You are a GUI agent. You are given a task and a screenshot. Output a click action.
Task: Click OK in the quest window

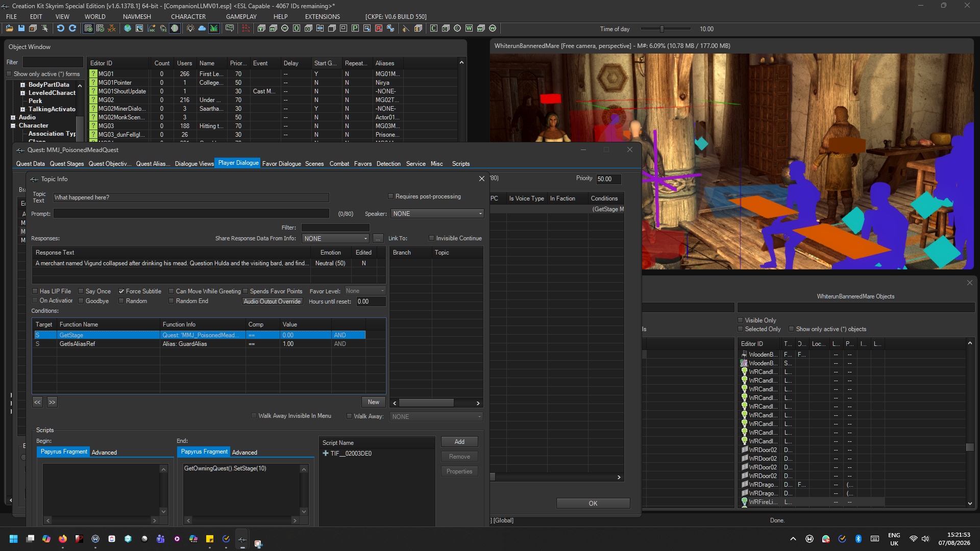point(593,504)
